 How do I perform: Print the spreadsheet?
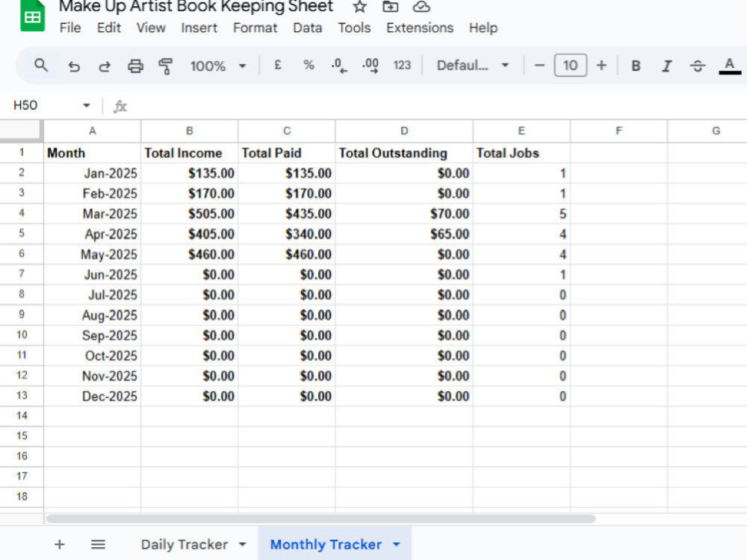click(x=135, y=66)
